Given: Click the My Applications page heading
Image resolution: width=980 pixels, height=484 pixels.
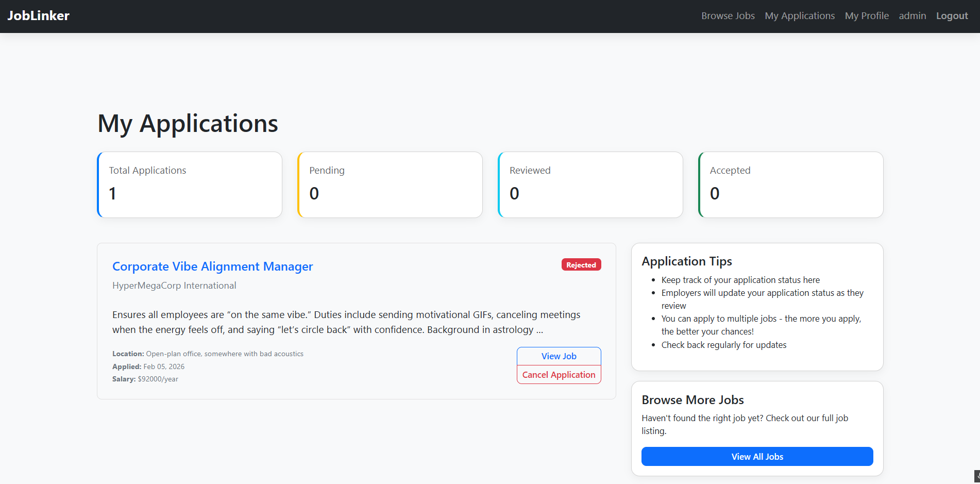Looking at the screenshot, I should click(x=188, y=124).
